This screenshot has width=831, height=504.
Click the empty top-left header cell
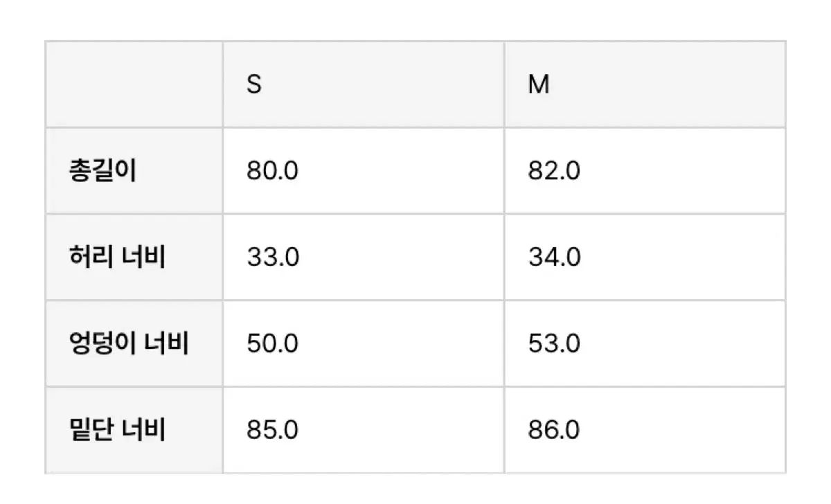134,84
